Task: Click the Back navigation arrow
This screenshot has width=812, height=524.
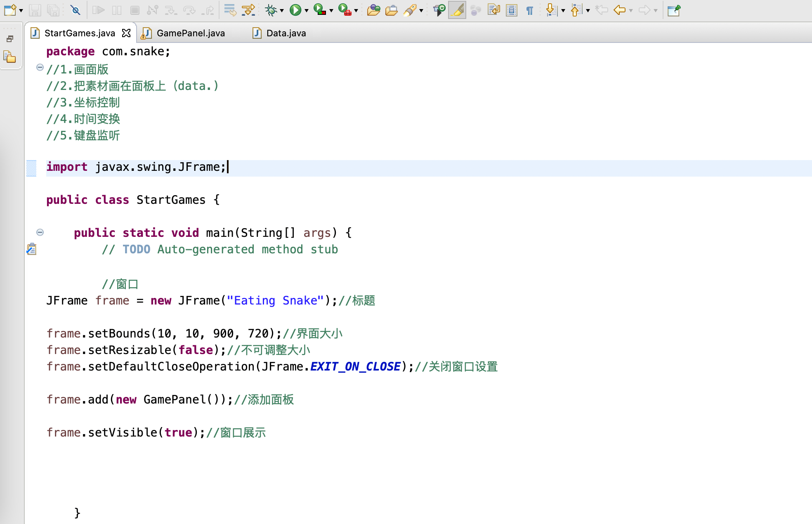Action: click(619, 10)
